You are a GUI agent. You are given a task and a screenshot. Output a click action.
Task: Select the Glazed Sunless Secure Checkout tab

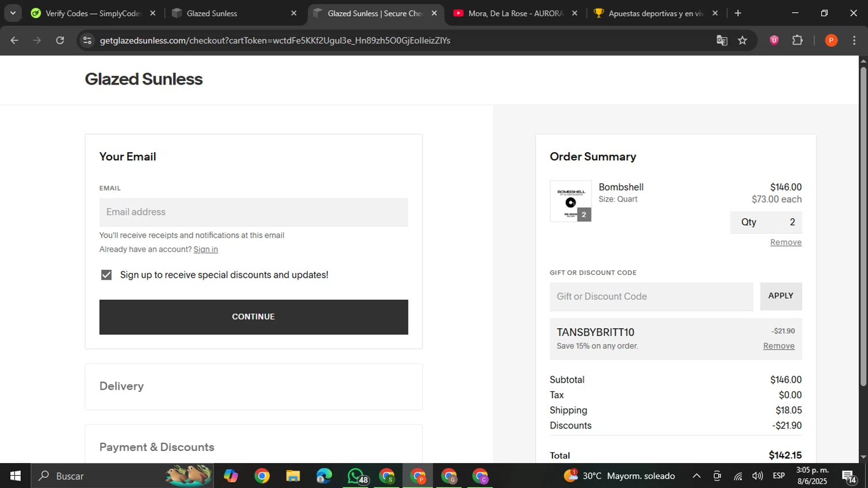click(376, 13)
